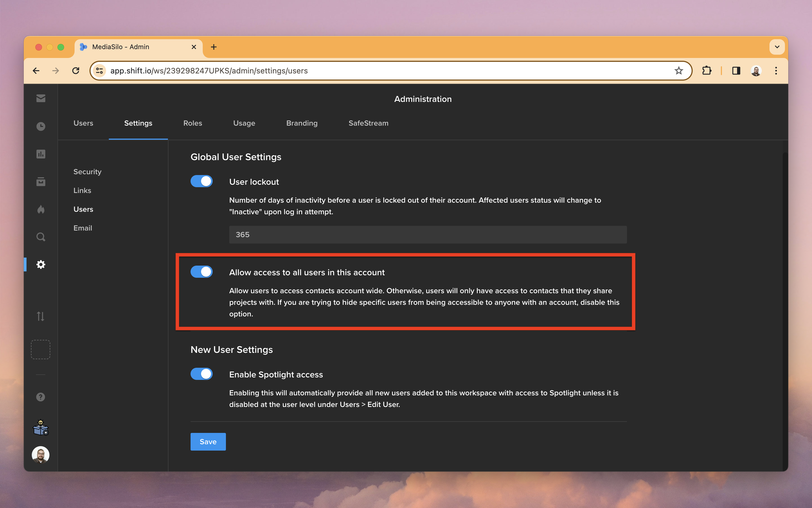View analytics with the bar chart icon
This screenshot has height=508, width=812.
[41, 154]
